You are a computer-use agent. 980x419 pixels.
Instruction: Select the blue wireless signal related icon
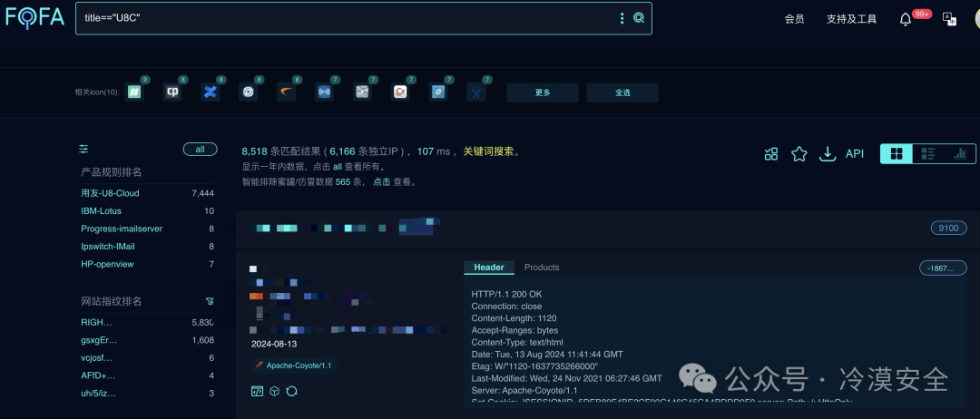point(324,93)
